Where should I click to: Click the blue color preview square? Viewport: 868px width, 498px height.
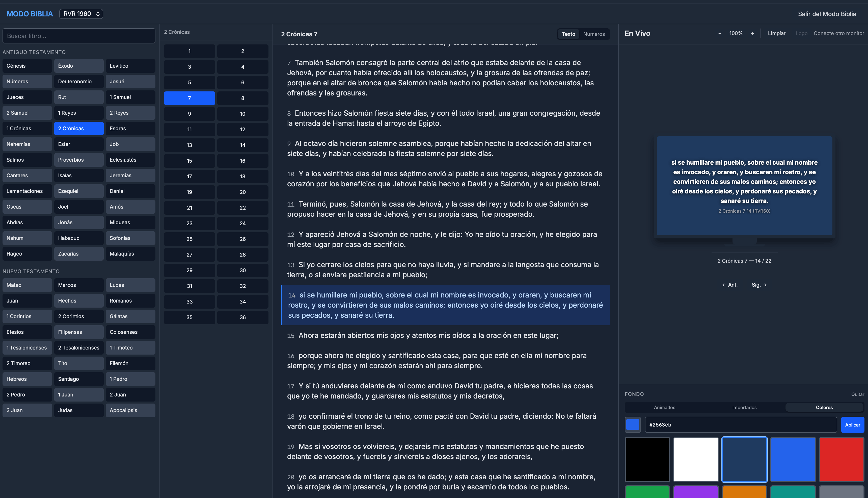633,425
